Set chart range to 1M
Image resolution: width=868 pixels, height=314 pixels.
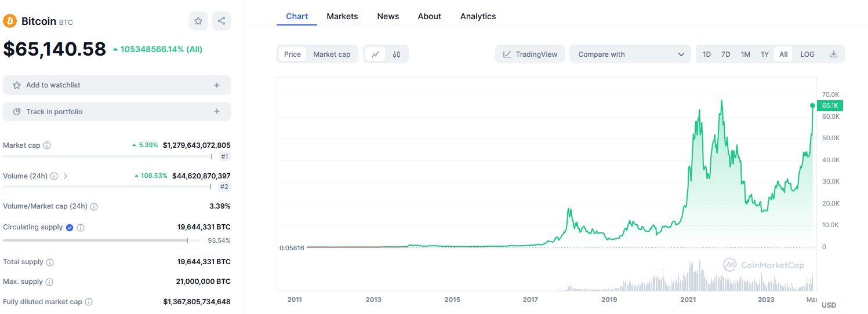coord(746,54)
